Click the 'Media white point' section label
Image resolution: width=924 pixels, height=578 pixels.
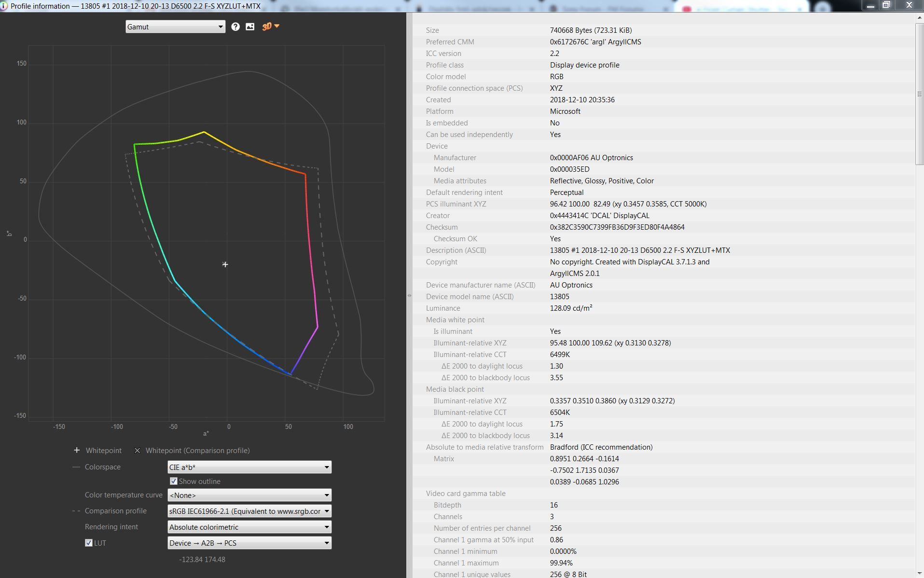pos(455,320)
